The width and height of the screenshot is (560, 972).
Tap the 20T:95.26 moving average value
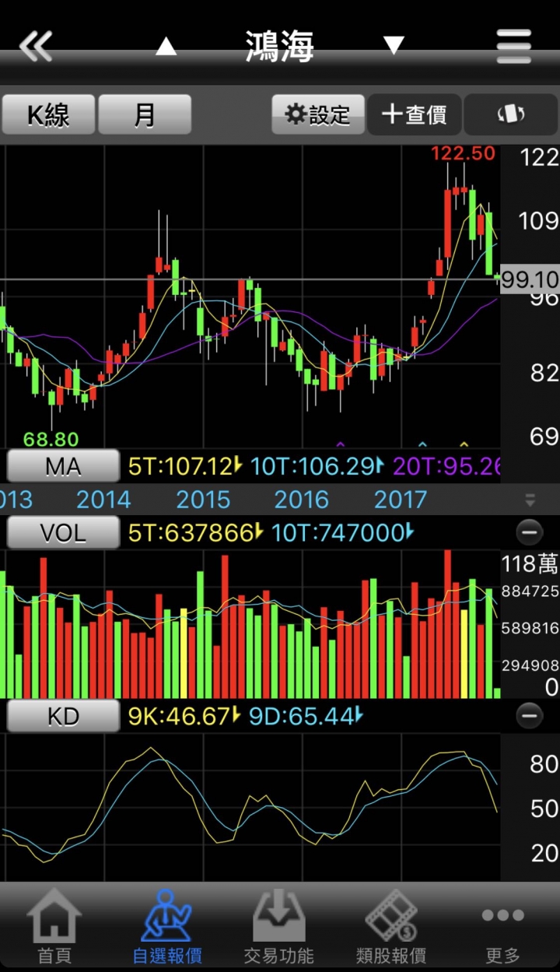(446, 466)
